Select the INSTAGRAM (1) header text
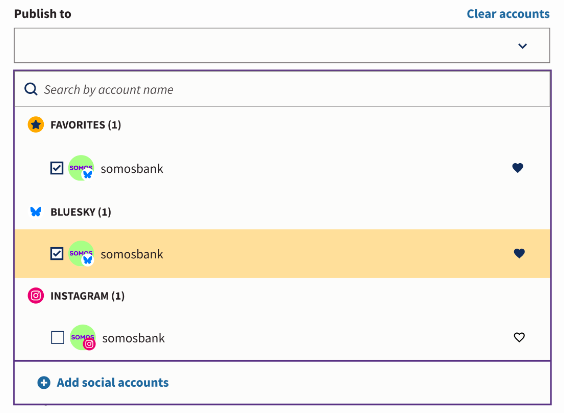564x413 pixels. tap(87, 296)
